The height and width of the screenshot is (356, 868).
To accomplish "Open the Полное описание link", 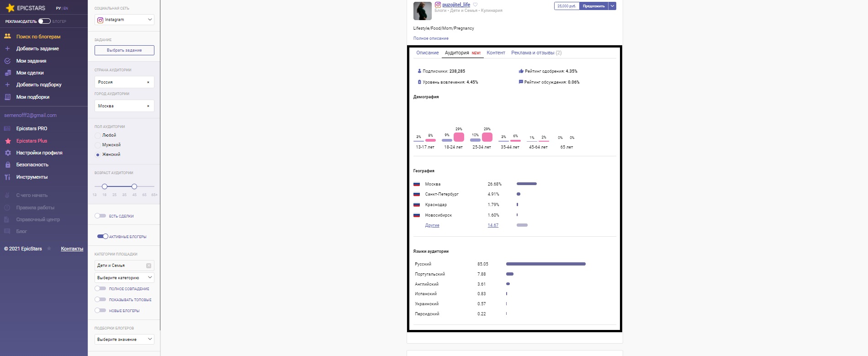I will coord(431,38).
